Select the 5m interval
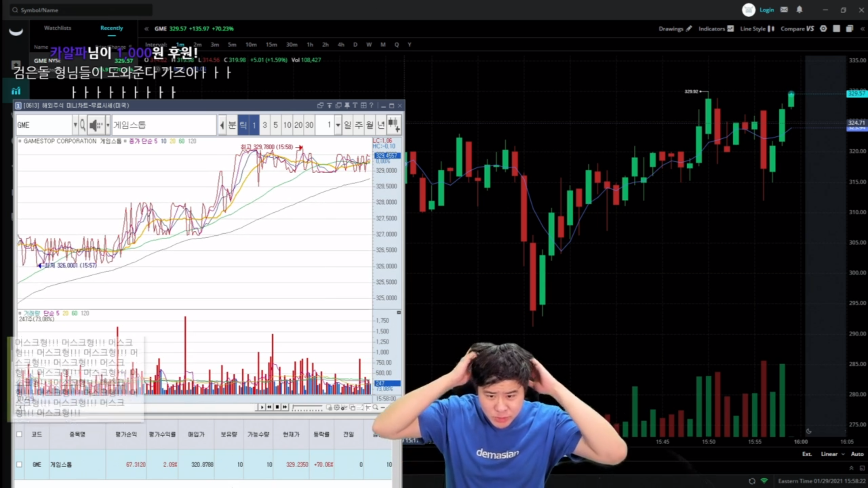 [x=232, y=45]
